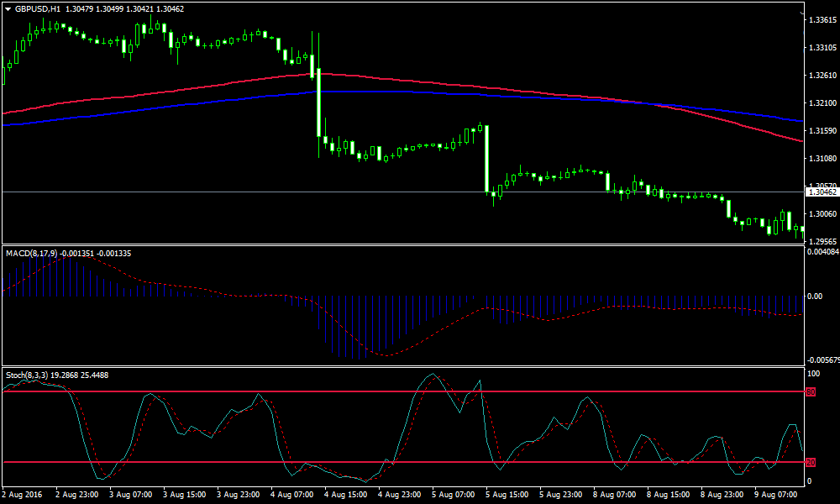840x504 pixels.
Task: Select the current price label 1.30462
Action: 822,192
